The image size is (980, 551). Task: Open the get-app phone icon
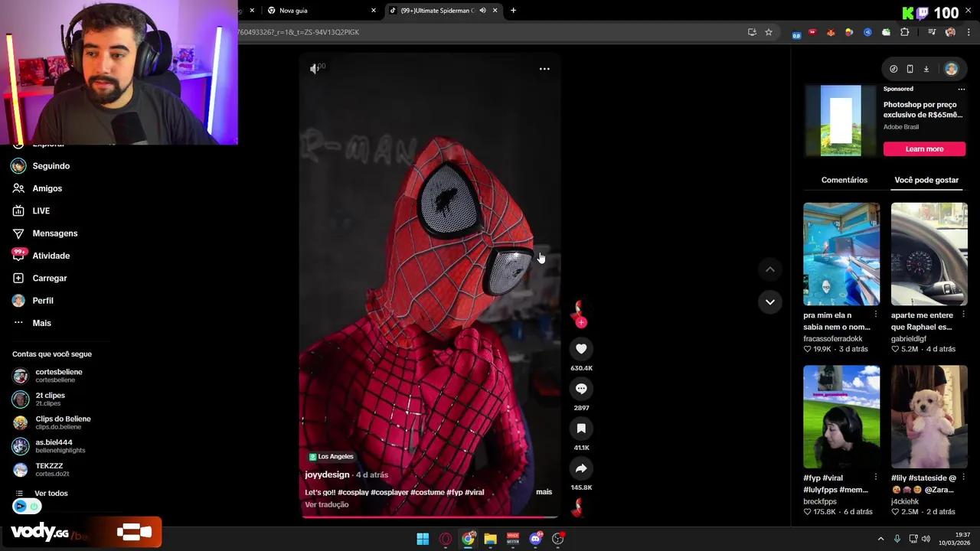(910, 69)
